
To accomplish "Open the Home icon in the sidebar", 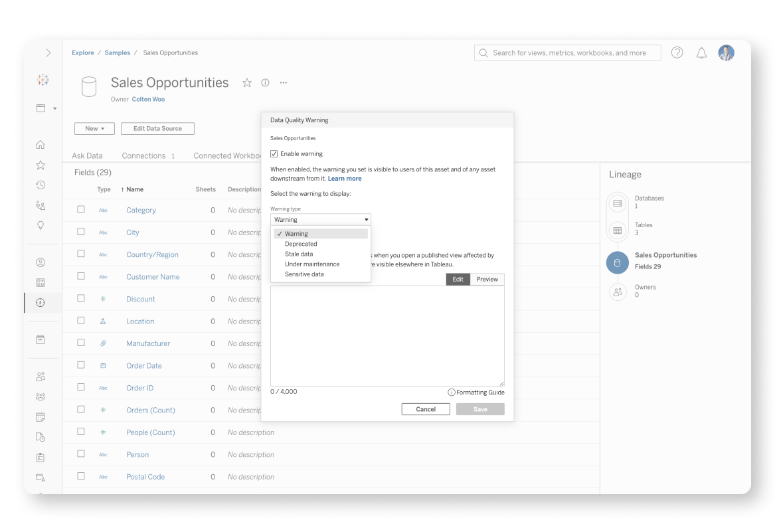I will point(41,145).
